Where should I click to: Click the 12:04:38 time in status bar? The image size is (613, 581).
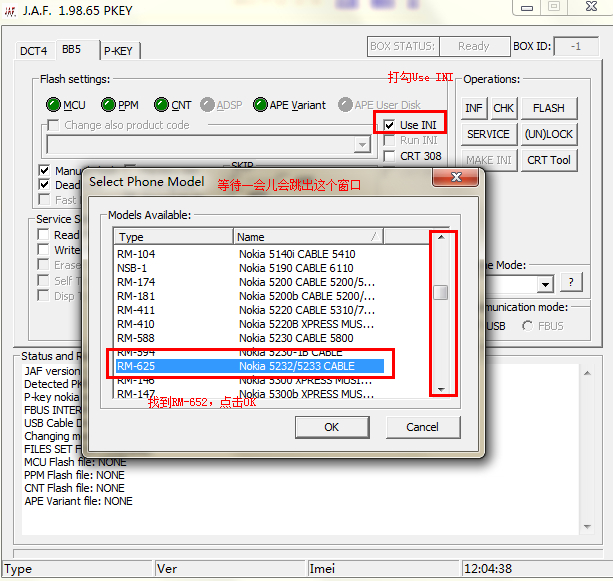click(x=488, y=568)
